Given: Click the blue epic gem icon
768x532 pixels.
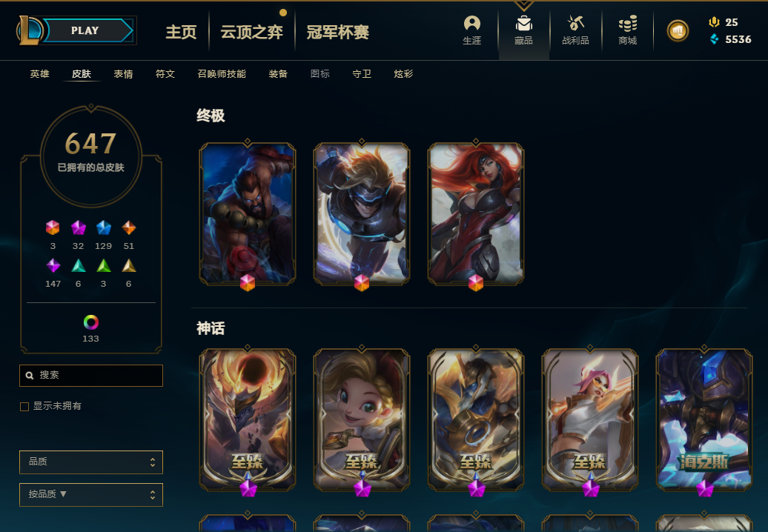Looking at the screenshot, I should click(x=103, y=227).
